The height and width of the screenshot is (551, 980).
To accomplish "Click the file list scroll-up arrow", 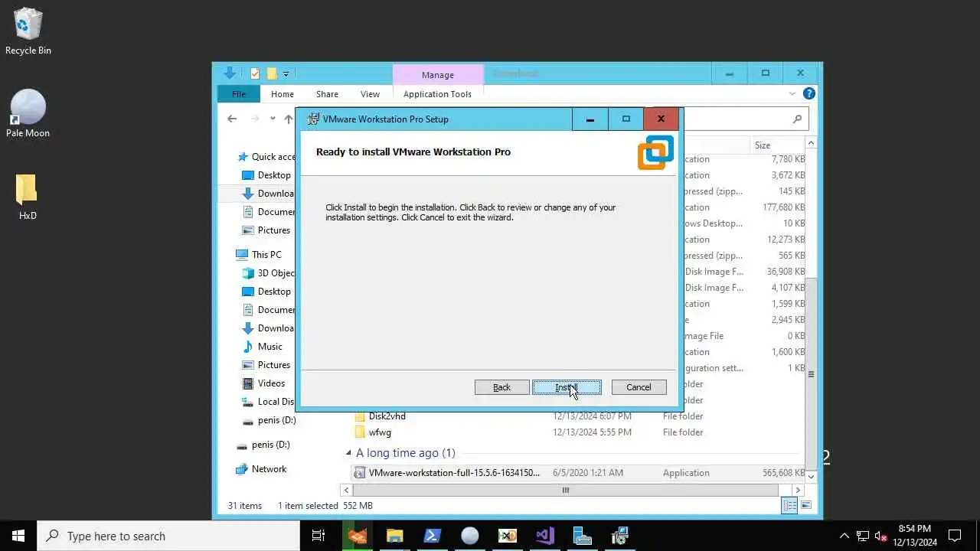I will (x=812, y=144).
